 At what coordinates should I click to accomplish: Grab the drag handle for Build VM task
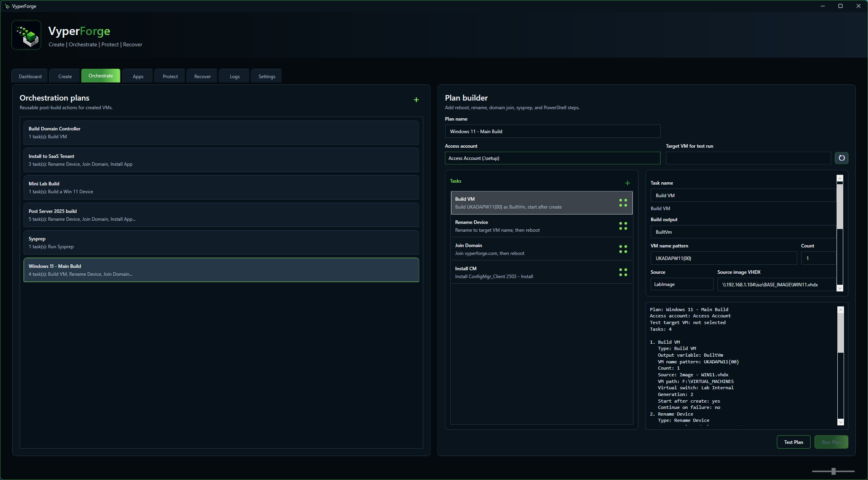623,203
